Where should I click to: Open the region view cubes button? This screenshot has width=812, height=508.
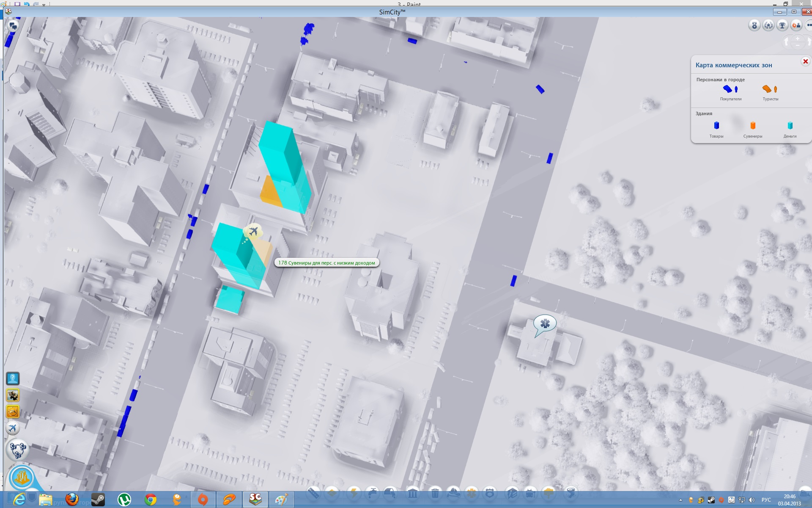pos(18,450)
